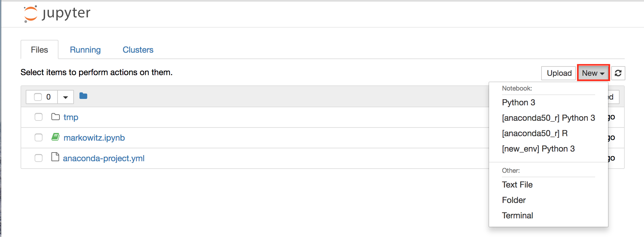This screenshot has height=237, width=644.
Task: Open the Clusters tab
Action: point(138,50)
